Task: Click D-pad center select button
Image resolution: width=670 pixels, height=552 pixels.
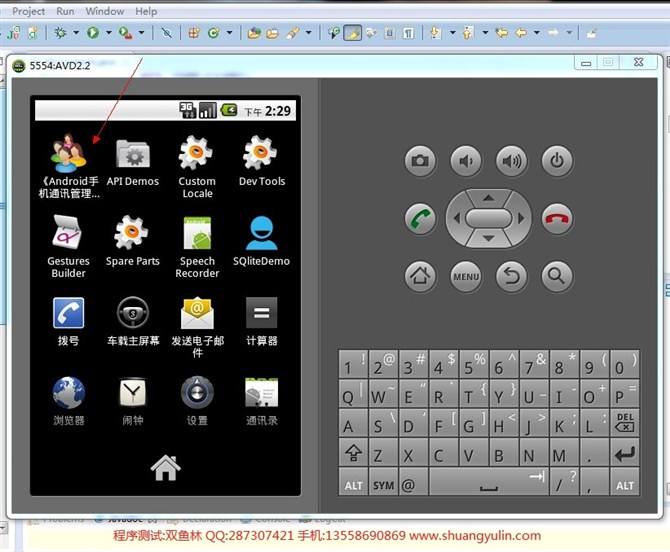Action: coord(488,218)
